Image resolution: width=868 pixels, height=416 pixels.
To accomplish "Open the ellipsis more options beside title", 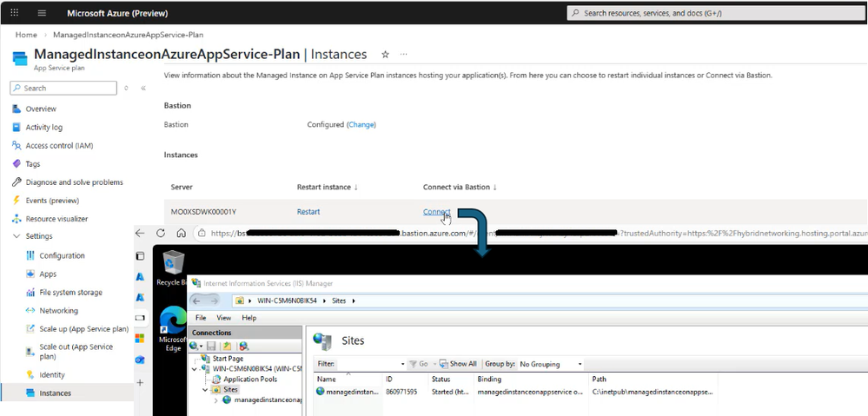I will [x=403, y=54].
